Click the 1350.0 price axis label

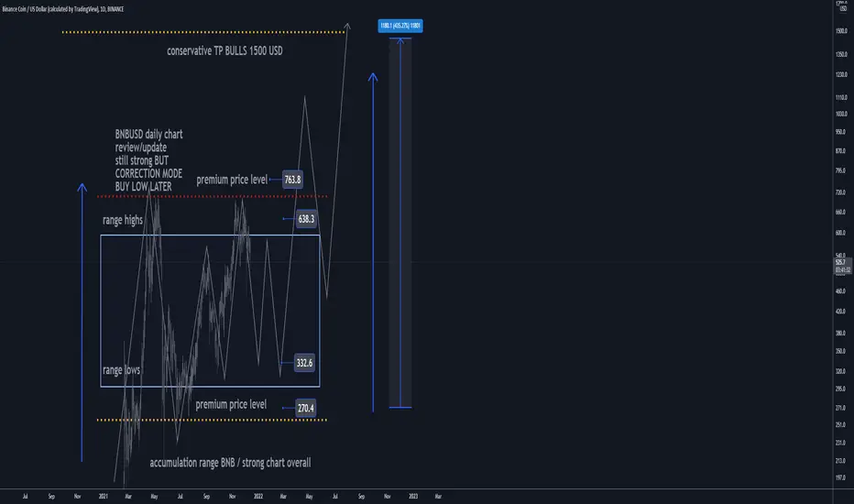pos(841,54)
